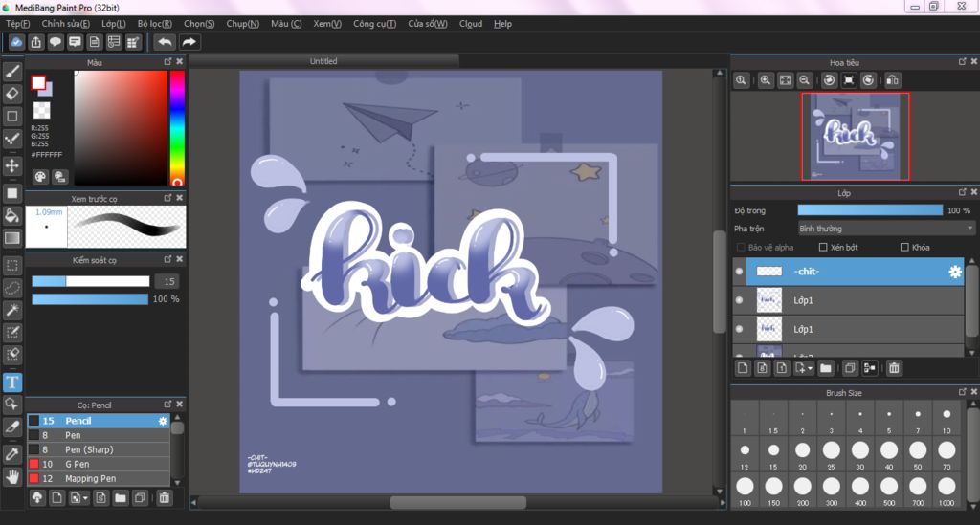The width and height of the screenshot is (980, 525).
Task: Select the Pen (Sharp) brush
Action: tap(99, 449)
